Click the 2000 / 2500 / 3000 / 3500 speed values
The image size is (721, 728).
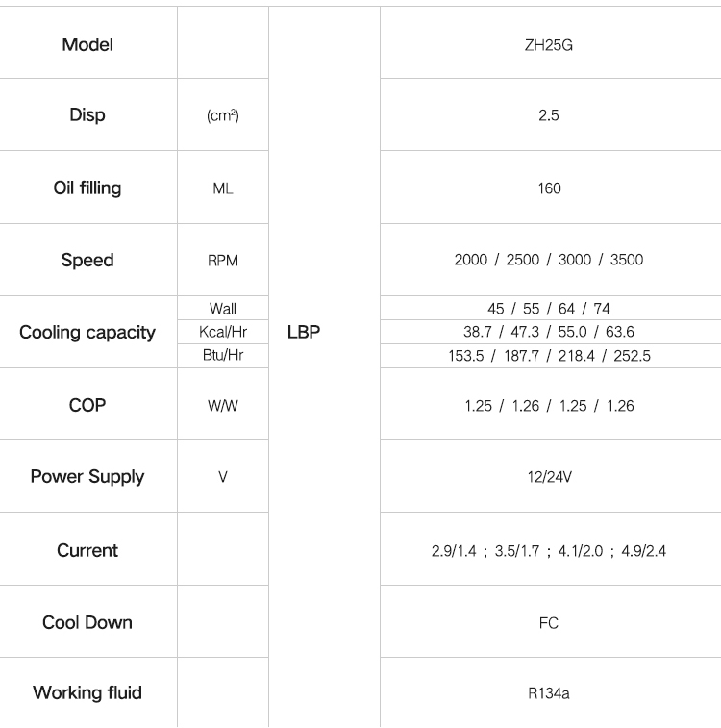click(548, 260)
